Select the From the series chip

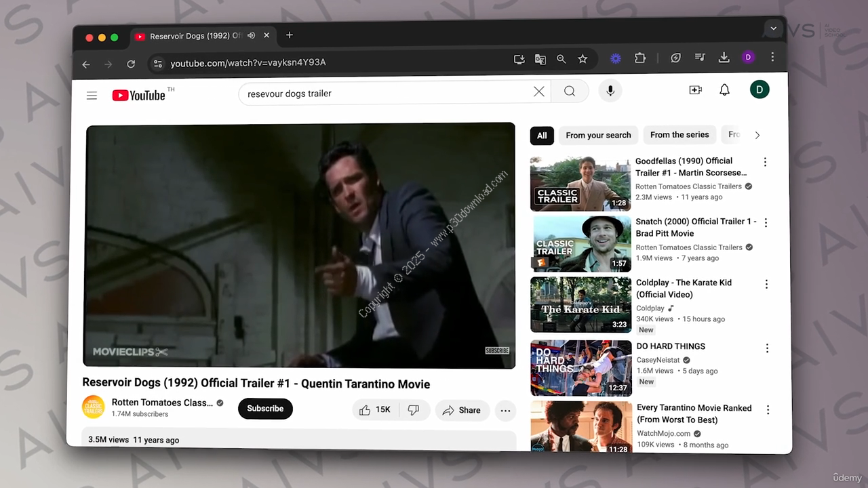(x=679, y=135)
